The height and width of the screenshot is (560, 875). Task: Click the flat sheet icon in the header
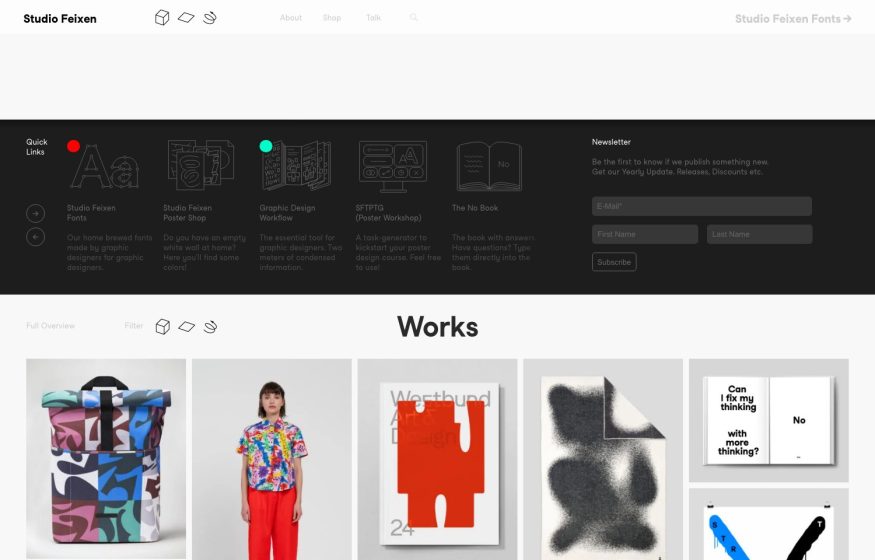[186, 18]
